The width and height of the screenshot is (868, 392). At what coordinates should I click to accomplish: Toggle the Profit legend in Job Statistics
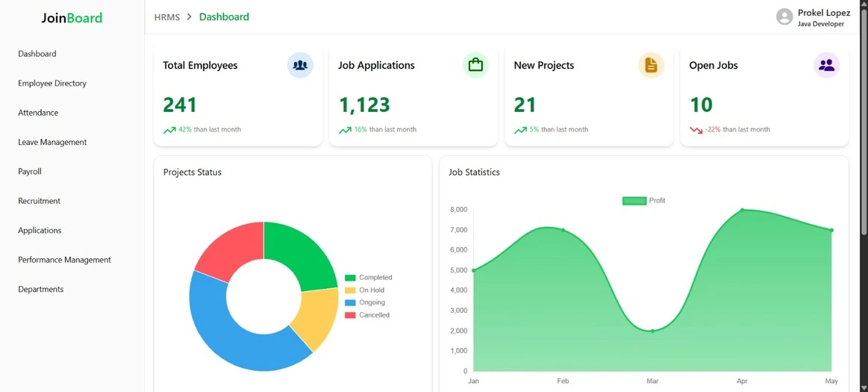[643, 200]
